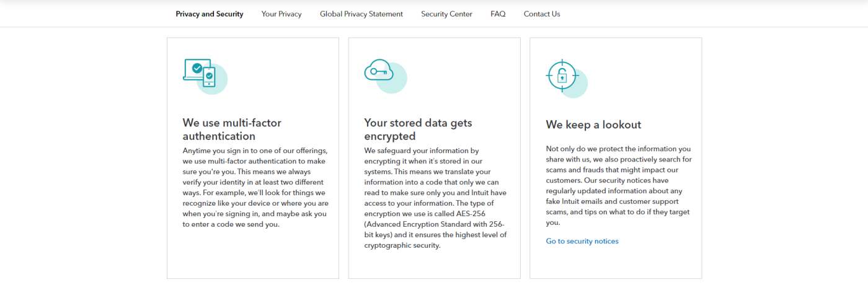This screenshot has height=293, width=868.
Task: Click teal circle behind the laptop and phone icon
Action: pyautogui.click(x=212, y=79)
